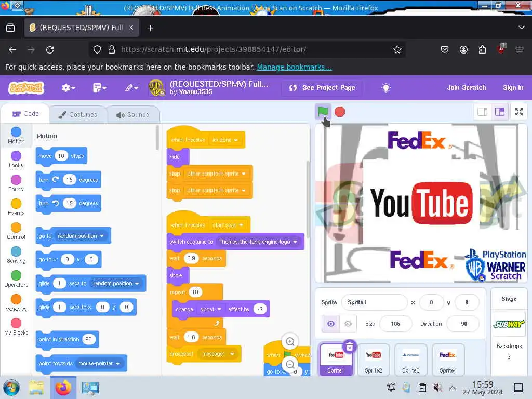The height and width of the screenshot is (399, 532).
Task: Click the Scratch logo
Action: (26, 88)
